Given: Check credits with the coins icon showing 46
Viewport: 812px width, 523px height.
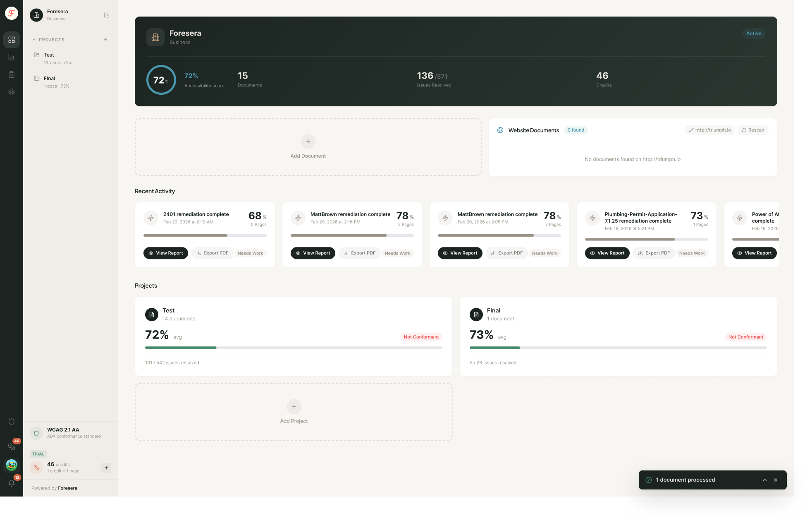Looking at the screenshot, I should tap(12, 447).
